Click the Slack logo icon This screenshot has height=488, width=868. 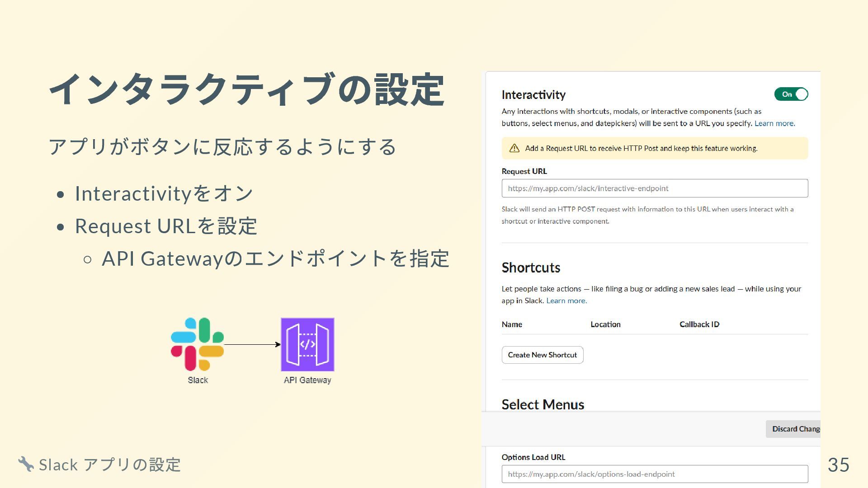[x=197, y=344]
